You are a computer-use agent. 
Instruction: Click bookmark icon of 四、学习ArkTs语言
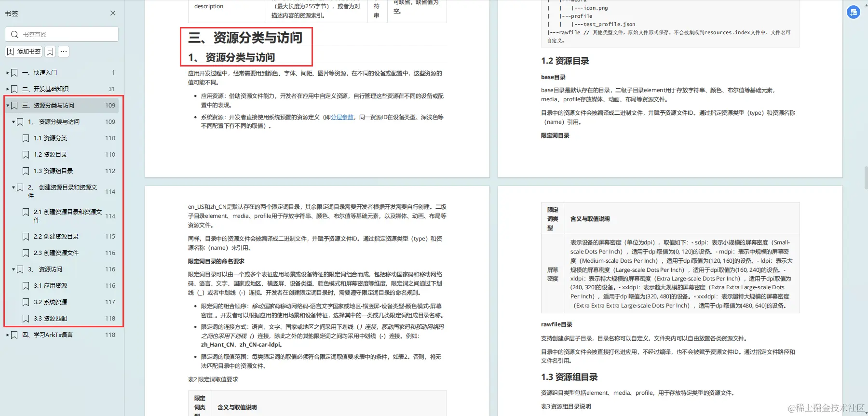pos(14,335)
